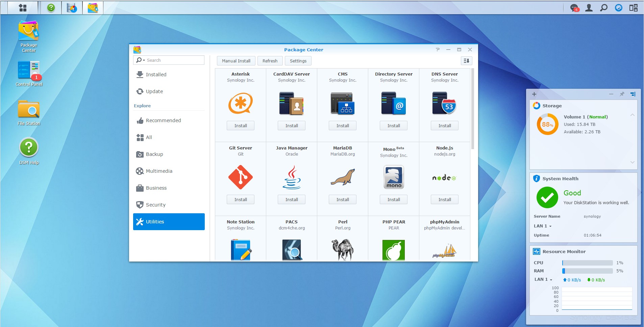Image resolution: width=644 pixels, height=327 pixels.
Task: Select the Update section in sidebar
Action: [x=154, y=91]
